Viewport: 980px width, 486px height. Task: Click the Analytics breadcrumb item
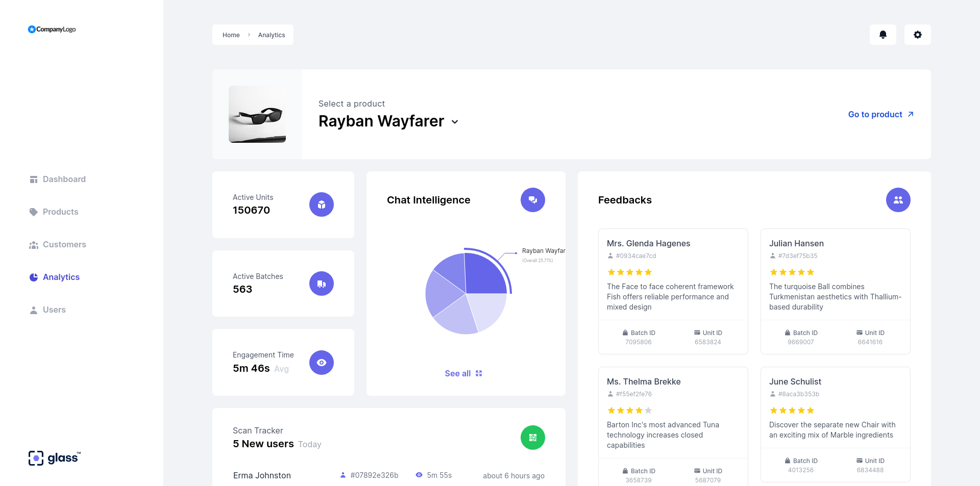coord(272,35)
